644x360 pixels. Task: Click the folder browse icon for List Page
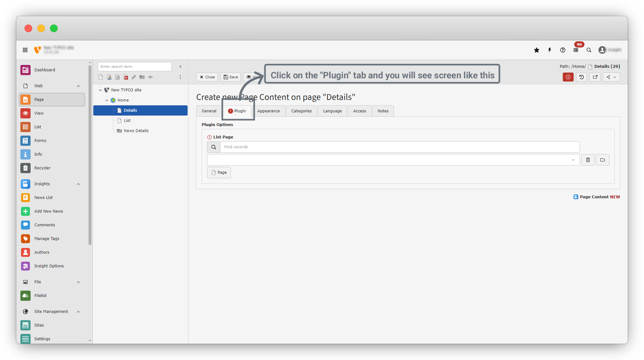click(x=603, y=160)
